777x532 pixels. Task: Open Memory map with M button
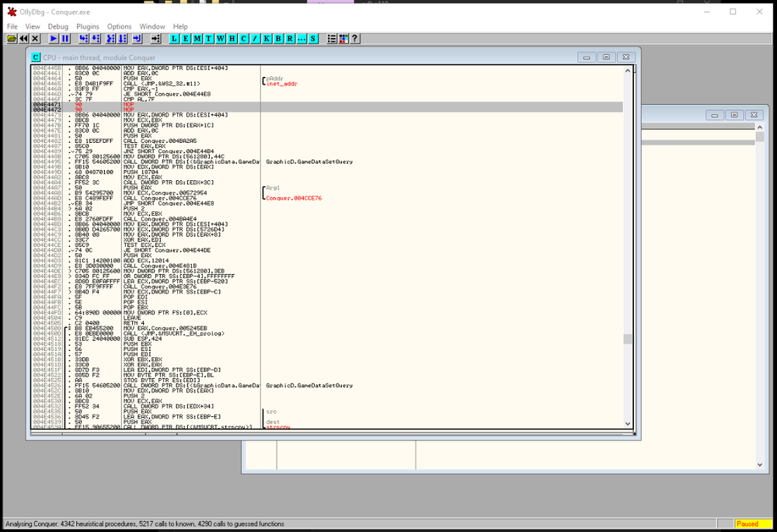click(197, 38)
